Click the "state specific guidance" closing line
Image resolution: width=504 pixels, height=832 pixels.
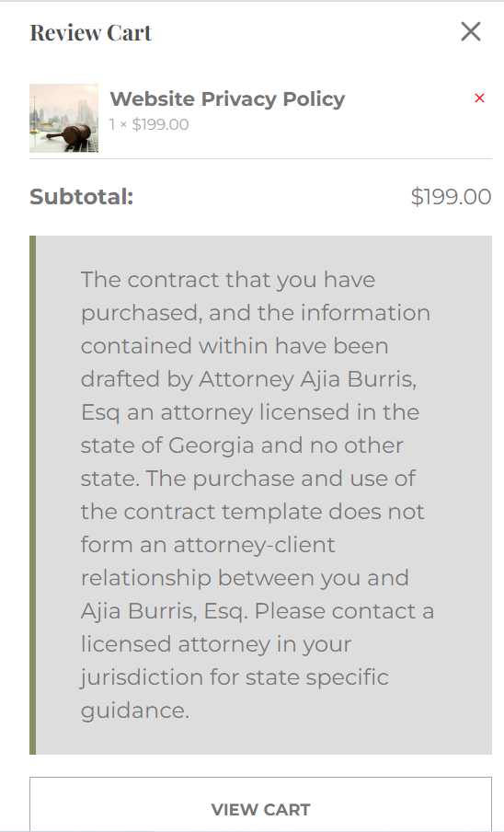pyautogui.click(x=235, y=694)
